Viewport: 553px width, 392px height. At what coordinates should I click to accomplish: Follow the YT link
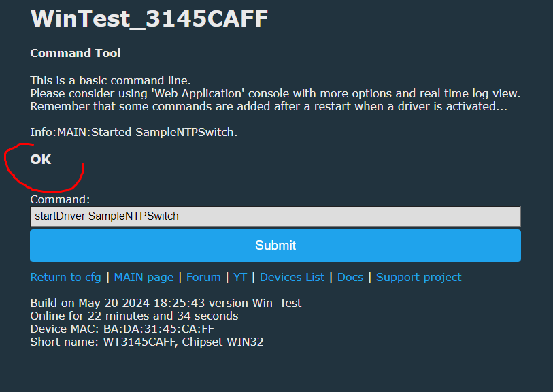click(240, 278)
